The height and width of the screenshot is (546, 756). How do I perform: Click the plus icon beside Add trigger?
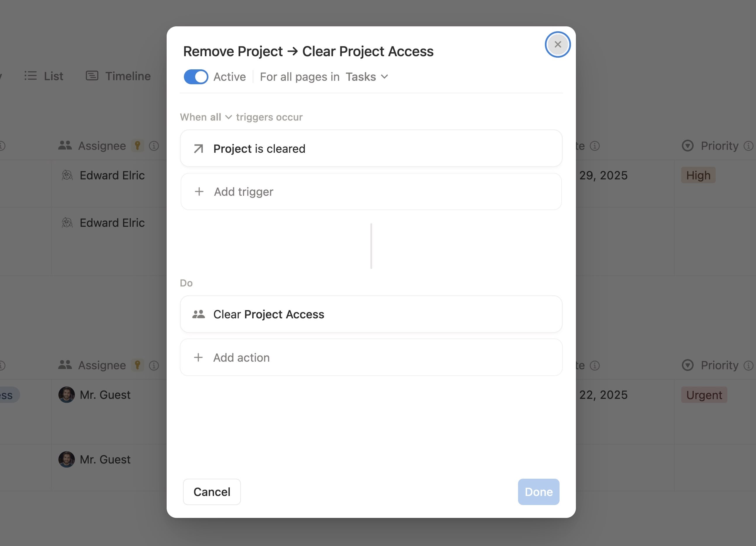[x=199, y=191]
